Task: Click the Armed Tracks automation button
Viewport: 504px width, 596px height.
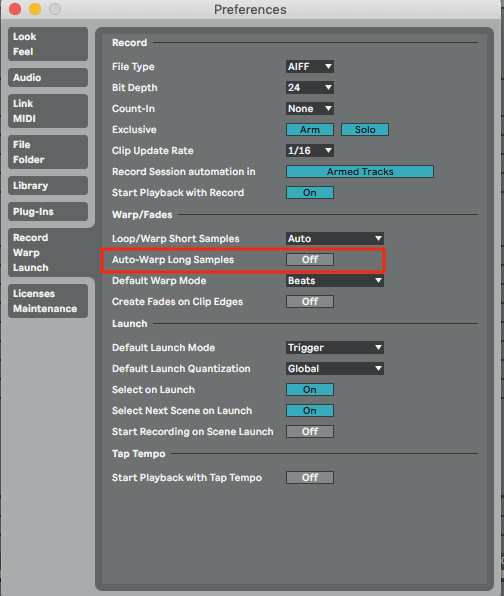Action: (360, 171)
